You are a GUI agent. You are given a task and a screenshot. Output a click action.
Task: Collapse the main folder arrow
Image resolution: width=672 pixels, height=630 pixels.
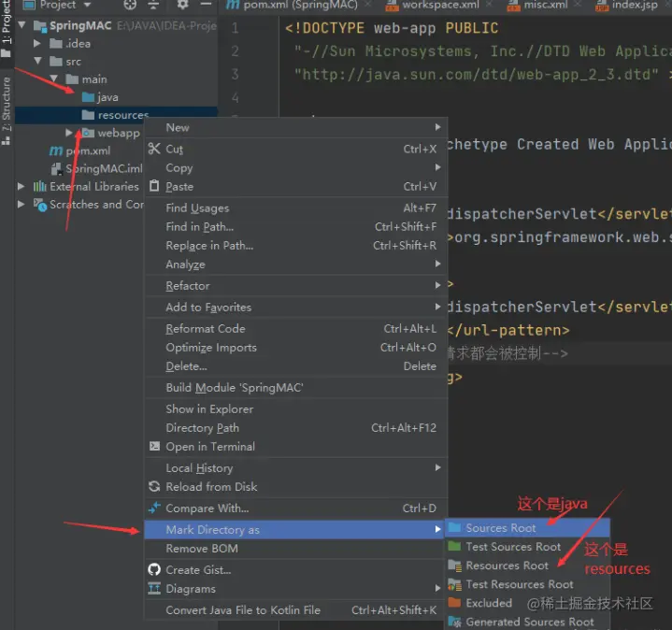tap(54, 79)
